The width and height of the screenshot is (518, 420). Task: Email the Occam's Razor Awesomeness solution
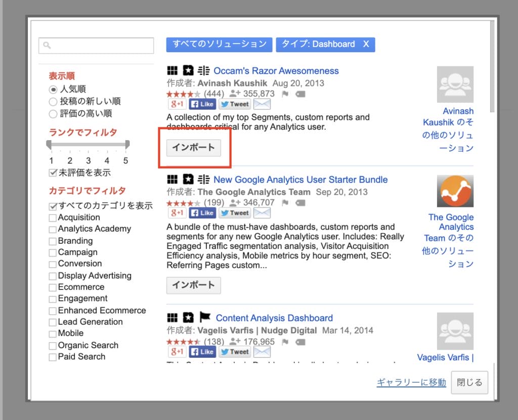pyautogui.click(x=262, y=104)
